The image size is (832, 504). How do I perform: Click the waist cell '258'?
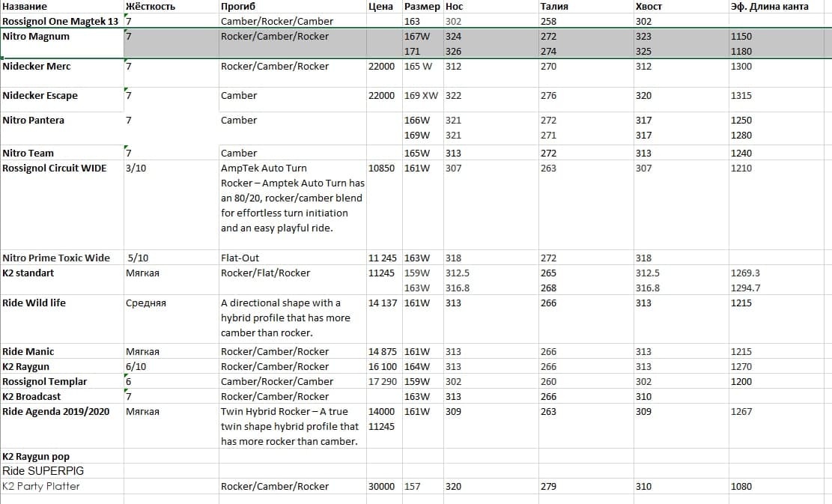click(x=586, y=21)
